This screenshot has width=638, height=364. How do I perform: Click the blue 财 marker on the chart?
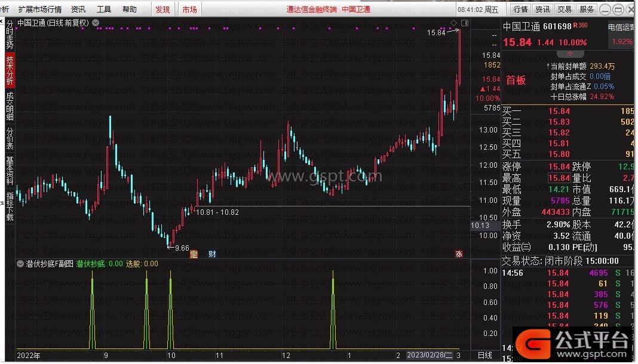point(212,254)
